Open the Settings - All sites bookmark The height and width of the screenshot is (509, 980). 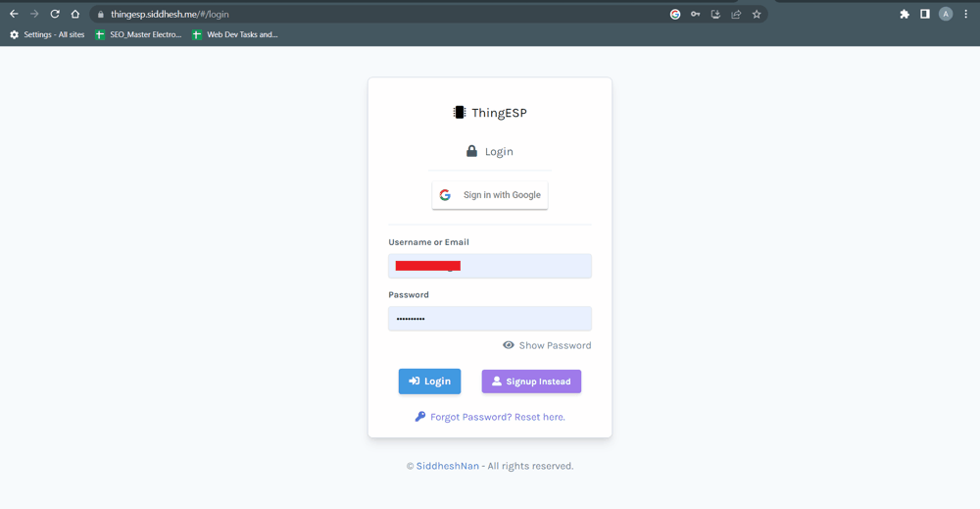[47, 34]
